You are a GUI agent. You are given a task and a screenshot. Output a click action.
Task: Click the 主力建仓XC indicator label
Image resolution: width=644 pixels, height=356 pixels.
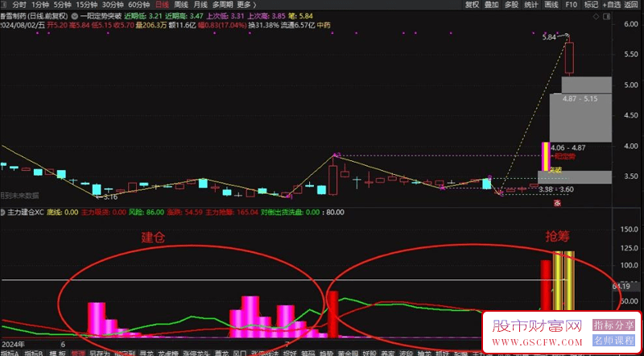(x=25, y=213)
